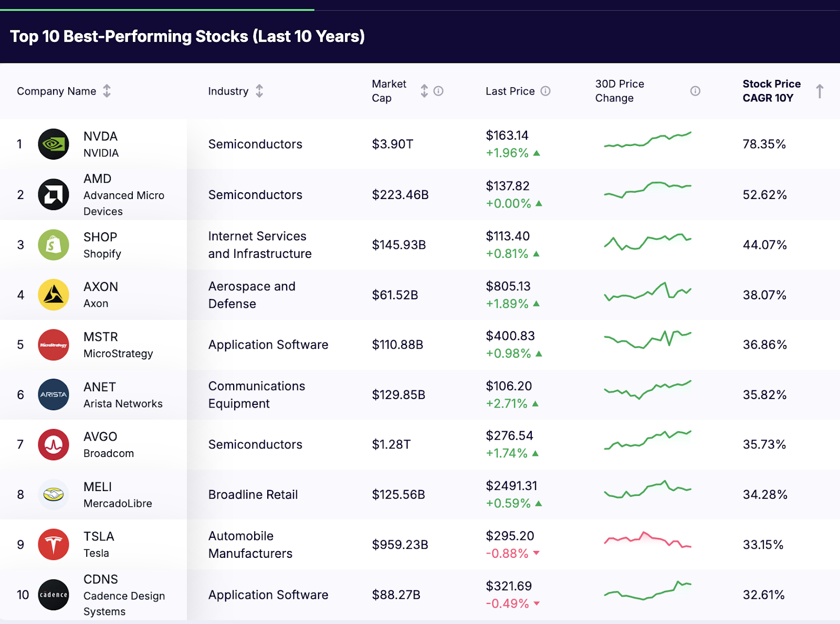The image size is (840, 624).
Task: Click the $805.13 Axon last price
Action: 508,286
